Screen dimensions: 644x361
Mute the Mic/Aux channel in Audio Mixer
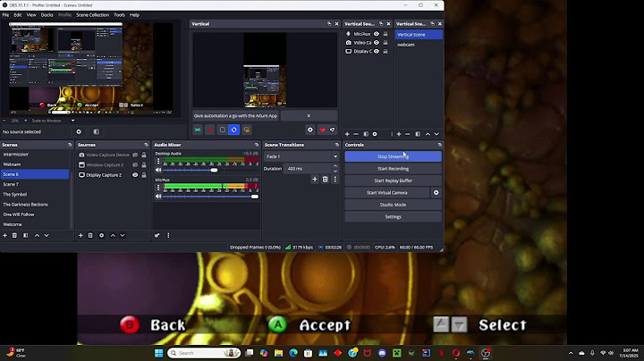(x=158, y=196)
